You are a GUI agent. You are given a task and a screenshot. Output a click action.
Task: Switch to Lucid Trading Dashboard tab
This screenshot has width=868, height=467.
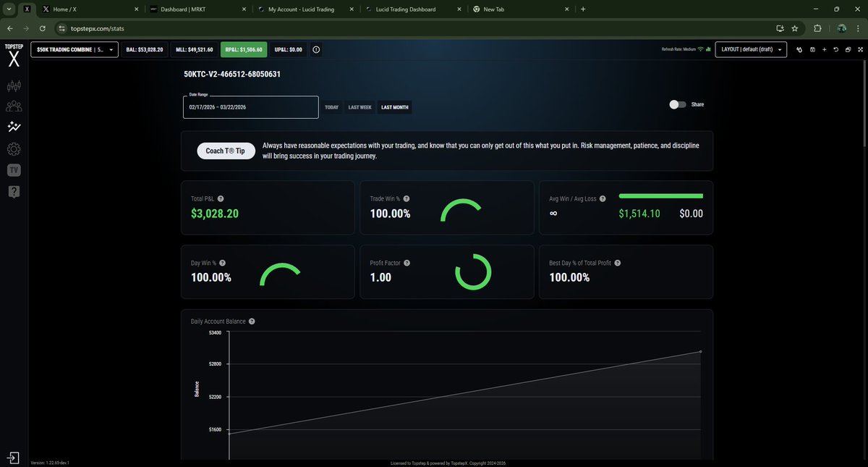pos(414,9)
